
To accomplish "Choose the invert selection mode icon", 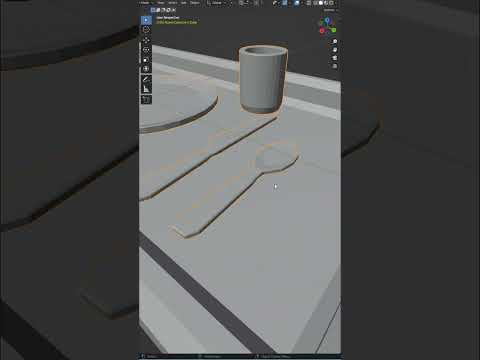I will tap(168, 10).
